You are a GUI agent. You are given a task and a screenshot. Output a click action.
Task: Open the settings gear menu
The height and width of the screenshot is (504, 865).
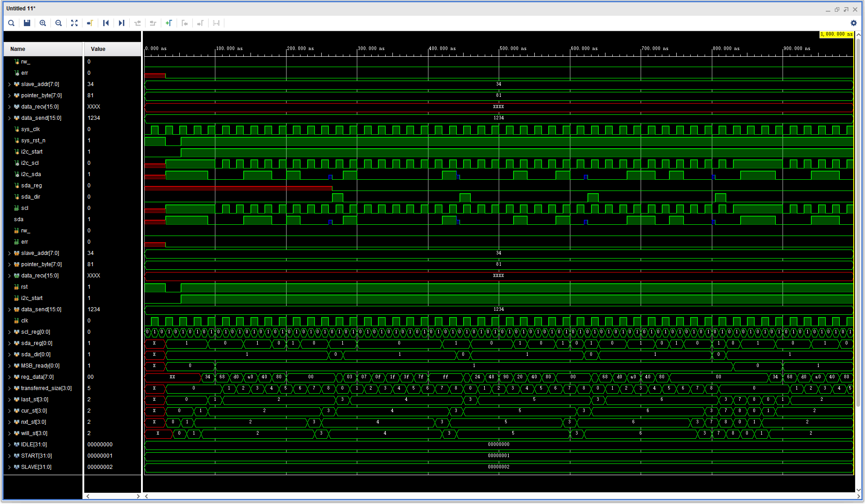click(x=854, y=23)
